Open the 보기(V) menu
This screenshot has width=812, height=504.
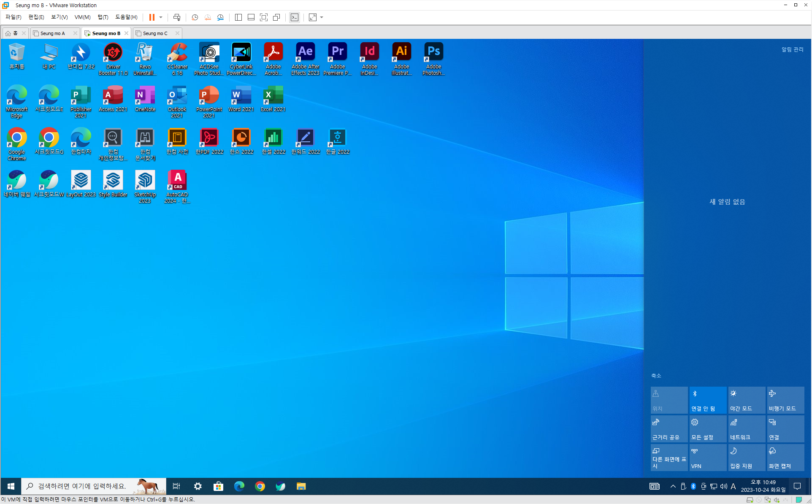pos(59,17)
